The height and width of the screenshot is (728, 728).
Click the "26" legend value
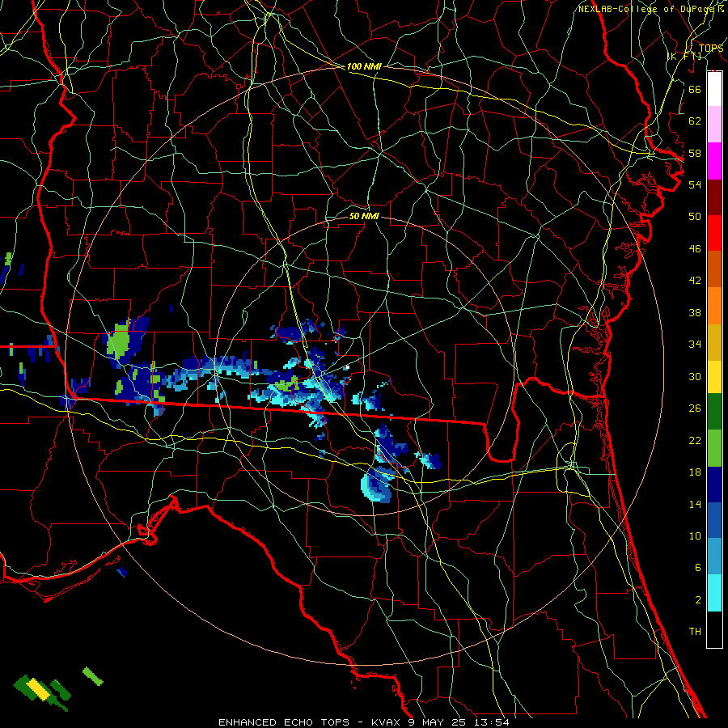(x=695, y=408)
